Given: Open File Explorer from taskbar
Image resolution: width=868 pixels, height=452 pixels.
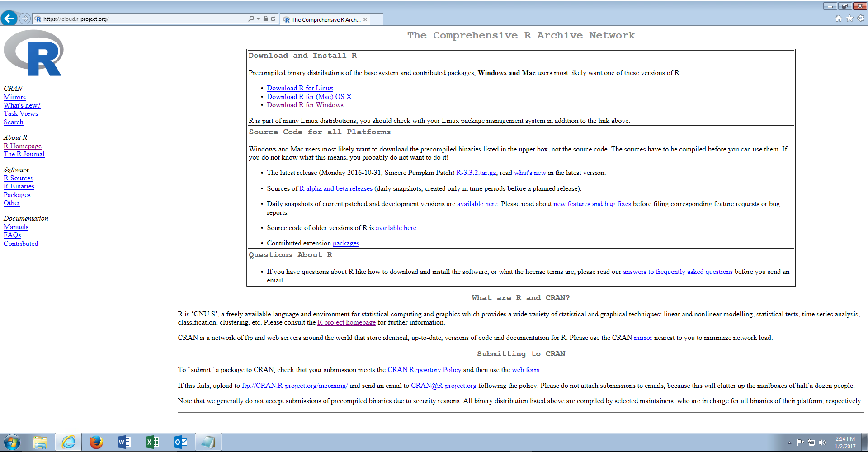Looking at the screenshot, I should point(40,442).
